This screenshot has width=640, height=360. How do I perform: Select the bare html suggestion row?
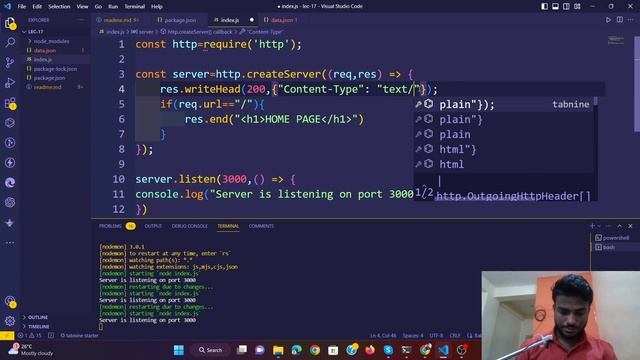tap(504, 164)
